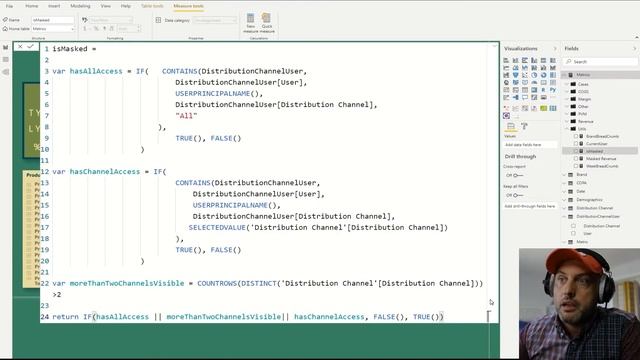Screen dimensions: 640x360
Task: Toggle the Keep all filters switch
Action: coord(517,195)
